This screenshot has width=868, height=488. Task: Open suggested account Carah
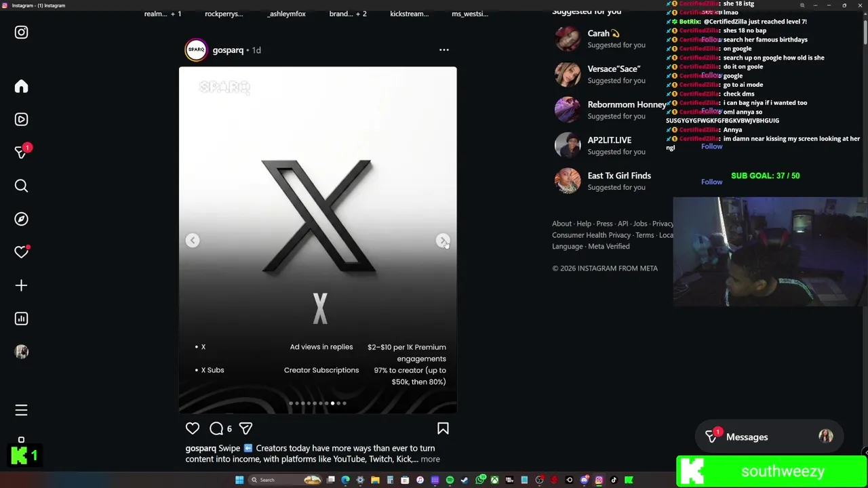(x=604, y=33)
